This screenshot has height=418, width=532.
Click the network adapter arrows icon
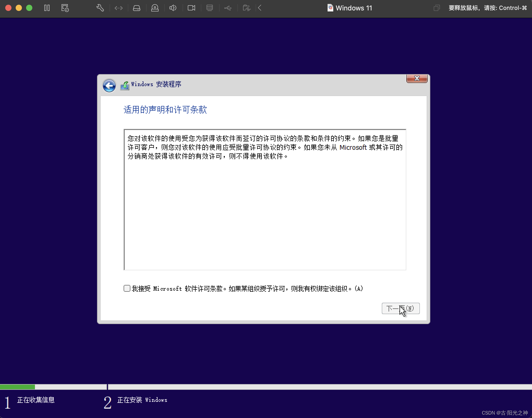pos(119,8)
